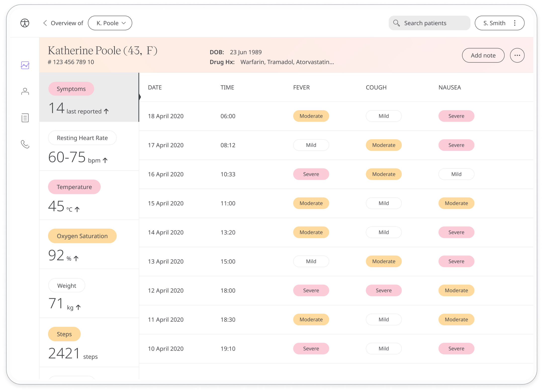Click the Moderate fever tag for 11 April
Image resolution: width=543 pixels, height=392 pixels.
(311, 319)
